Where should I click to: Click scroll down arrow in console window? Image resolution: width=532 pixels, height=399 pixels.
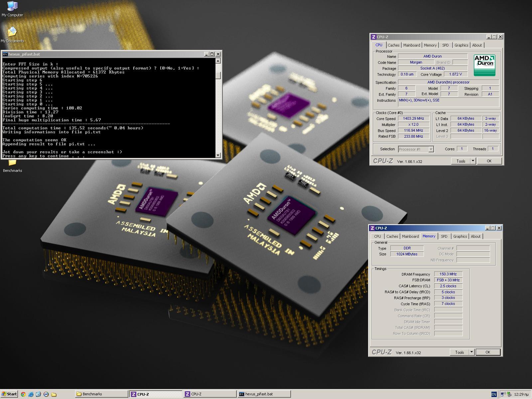click(x=218, y=155)
